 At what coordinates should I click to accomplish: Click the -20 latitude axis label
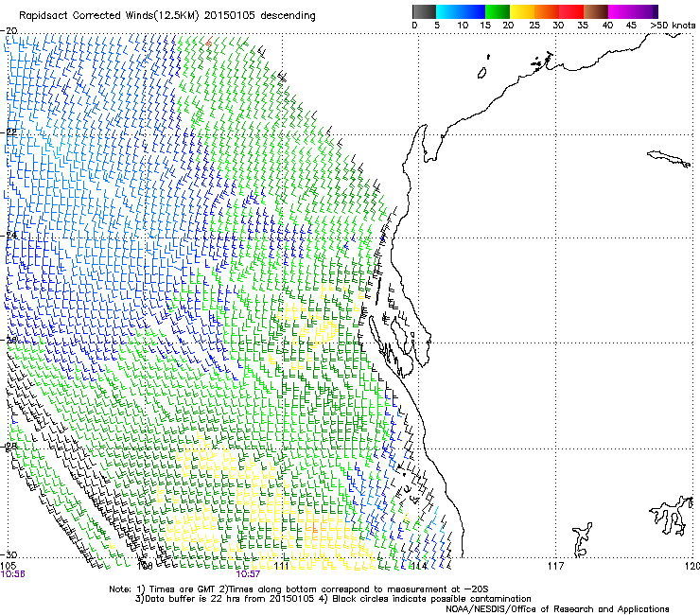point(9,31)
